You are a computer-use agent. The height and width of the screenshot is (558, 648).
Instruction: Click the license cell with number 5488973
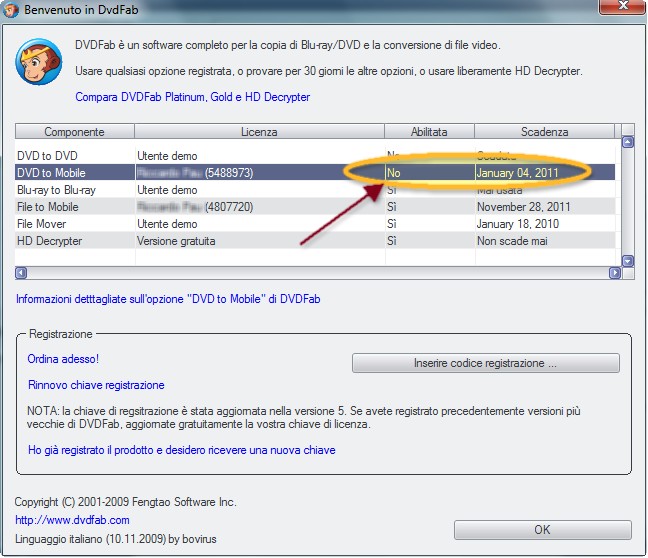click(x=260, y=173)
